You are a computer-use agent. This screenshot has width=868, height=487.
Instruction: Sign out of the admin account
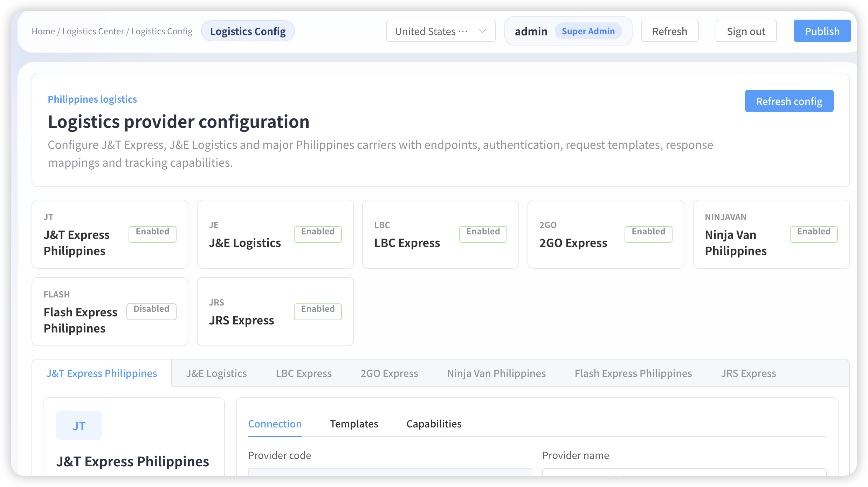tap(746, 31)
